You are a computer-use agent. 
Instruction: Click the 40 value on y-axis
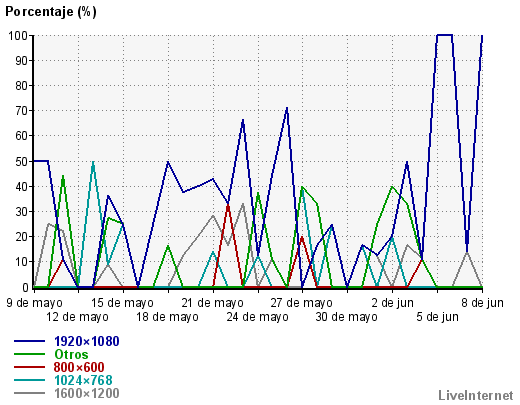coord(22,186)
